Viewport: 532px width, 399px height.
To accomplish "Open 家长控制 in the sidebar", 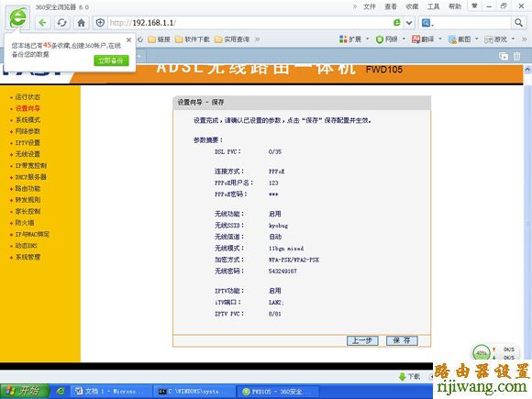I will [x=28, y=211].
